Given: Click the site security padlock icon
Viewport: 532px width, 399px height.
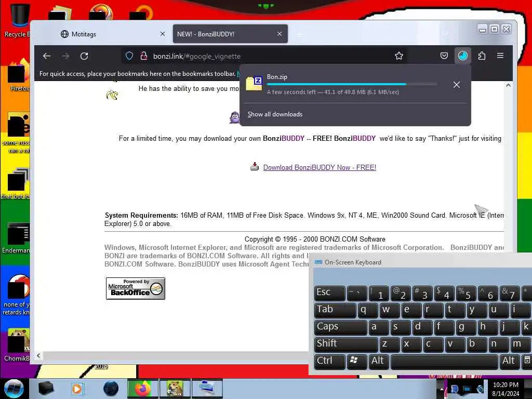Looking at the screenshot, I should (144, 56).
